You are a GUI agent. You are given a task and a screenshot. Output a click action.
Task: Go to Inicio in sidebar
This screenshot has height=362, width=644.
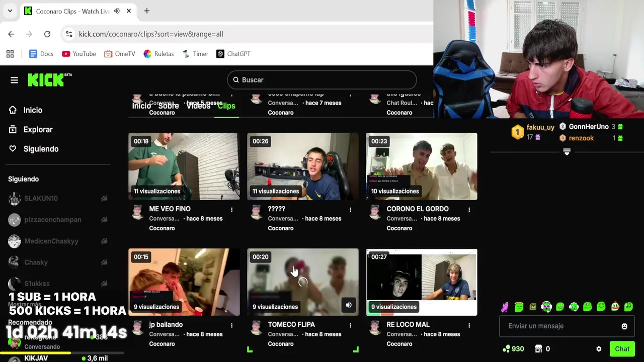(x=27, y=110)
